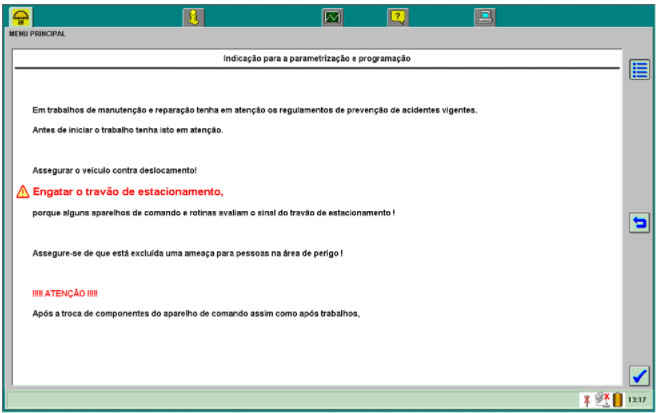Open the main menu home icon
This screenshot has height=413, width=659.
(x=22, y=16)
